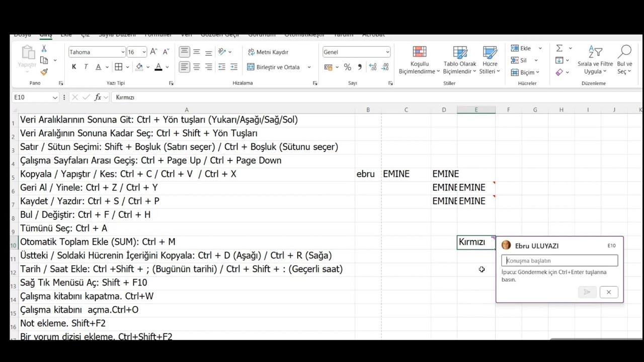The height and width of the screenshot is (362, 644).
Task: Expand the E10 name box dropdown
Action: coord(54,97)
